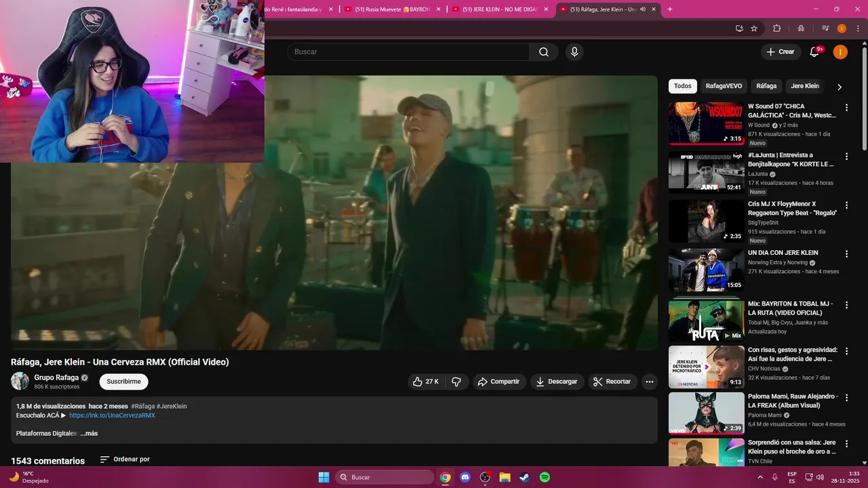The image size is (868, 488).
Task: Click the #JereKlein hashtag
Action: click(172, 406)
